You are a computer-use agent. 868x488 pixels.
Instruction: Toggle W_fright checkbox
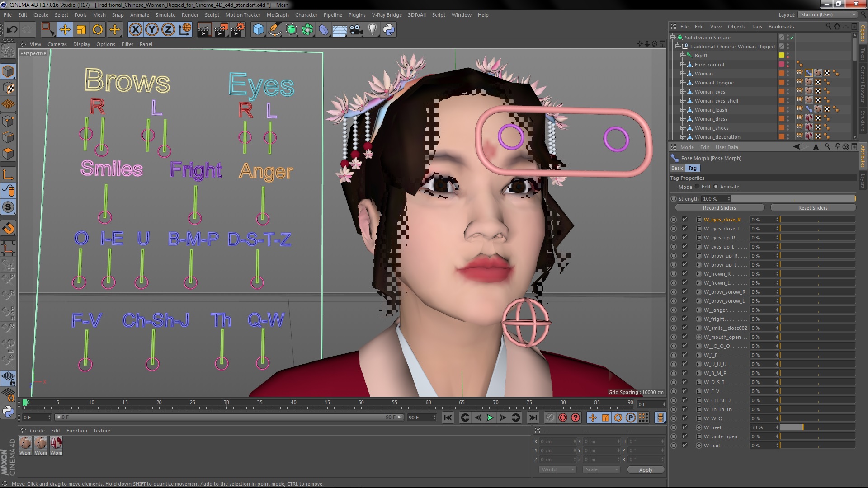[684, 319]
